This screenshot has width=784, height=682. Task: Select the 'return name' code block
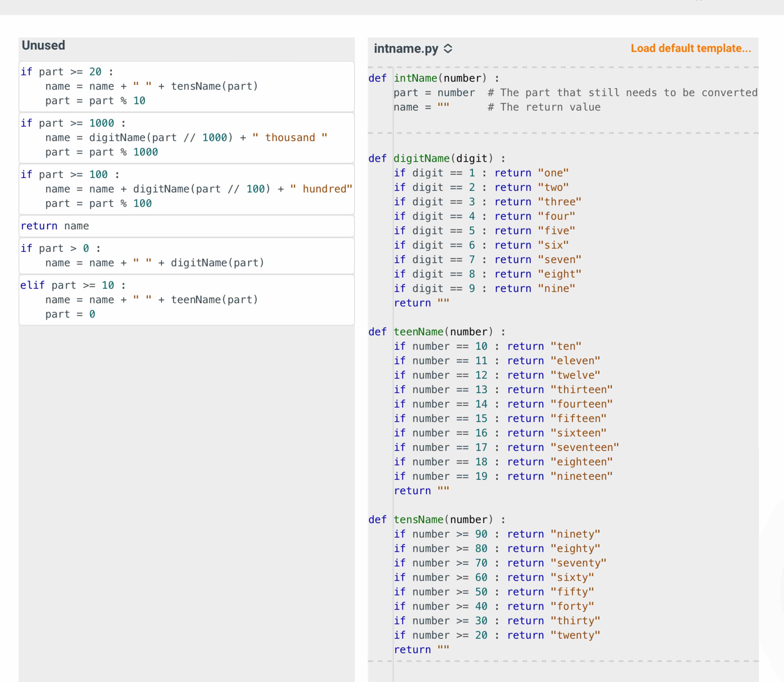click(x=187, y=226)
